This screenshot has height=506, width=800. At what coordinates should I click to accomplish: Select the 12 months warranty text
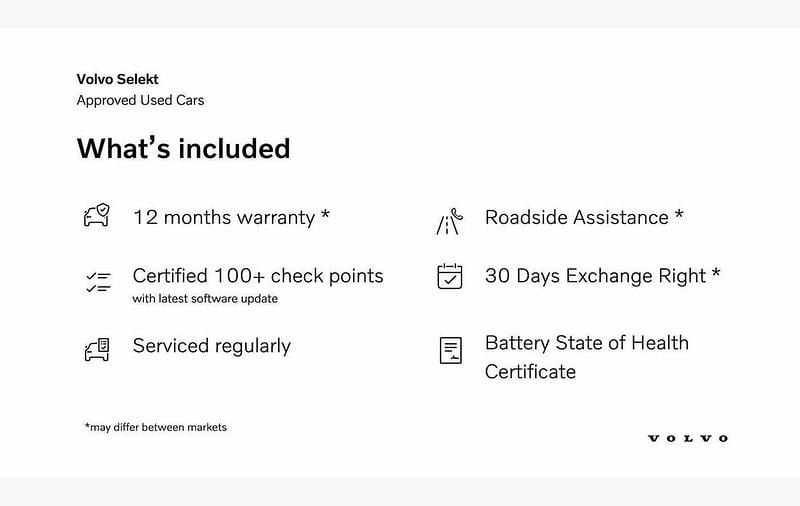coord(223,217)
